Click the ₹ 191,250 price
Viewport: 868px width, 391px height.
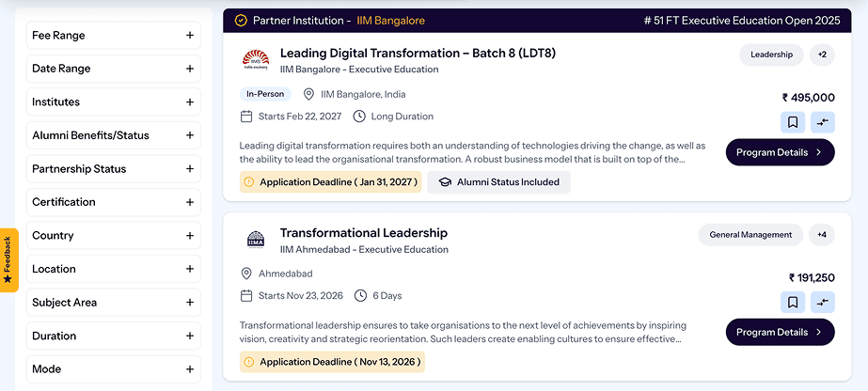(812, 277)
